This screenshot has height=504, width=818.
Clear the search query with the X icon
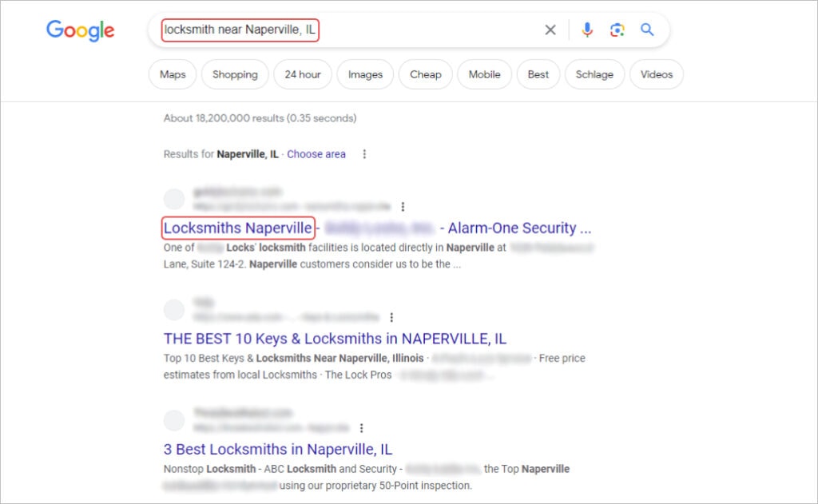(x=550, y=30)
